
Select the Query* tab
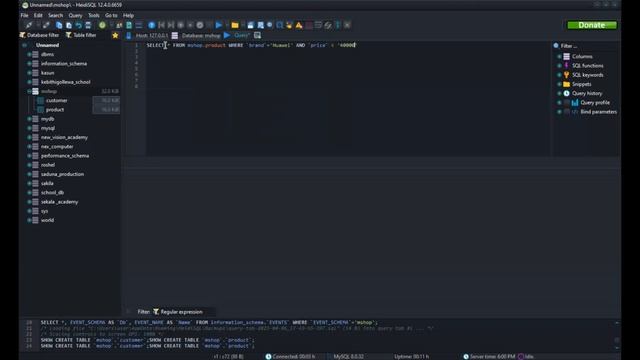click(237, 36)
